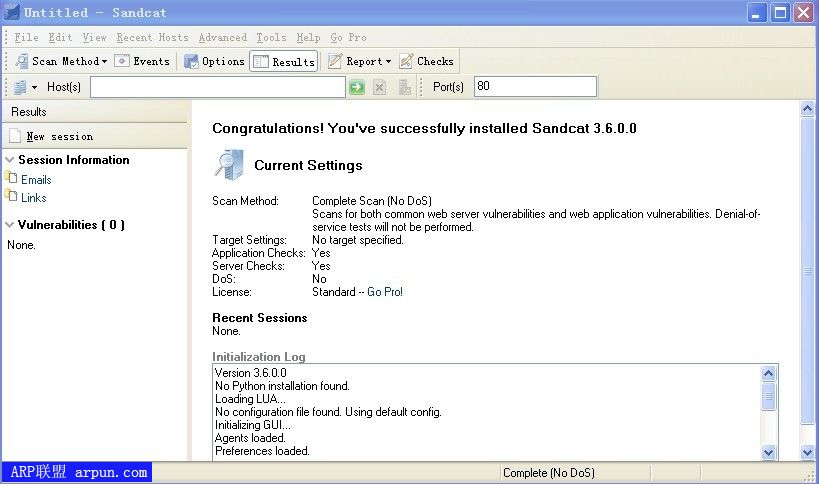
Task: Click the Host(s) input field
Action: pos(218,87)
